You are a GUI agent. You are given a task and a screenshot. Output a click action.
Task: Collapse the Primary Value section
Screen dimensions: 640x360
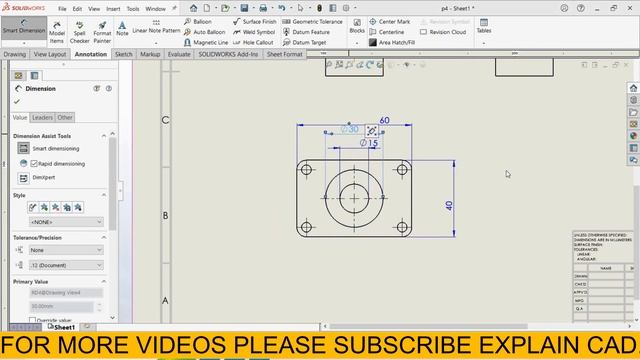pos(104,282)
